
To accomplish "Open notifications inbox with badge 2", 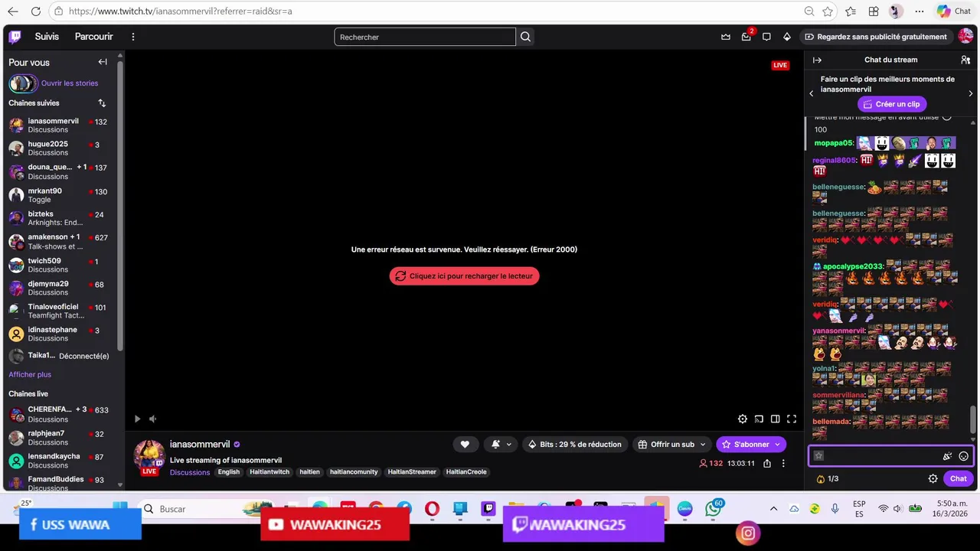I will [x=746, y=37].
